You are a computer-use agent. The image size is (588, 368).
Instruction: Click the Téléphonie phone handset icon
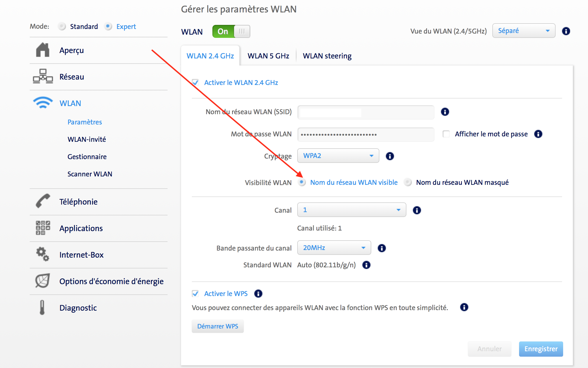(43, 201)
